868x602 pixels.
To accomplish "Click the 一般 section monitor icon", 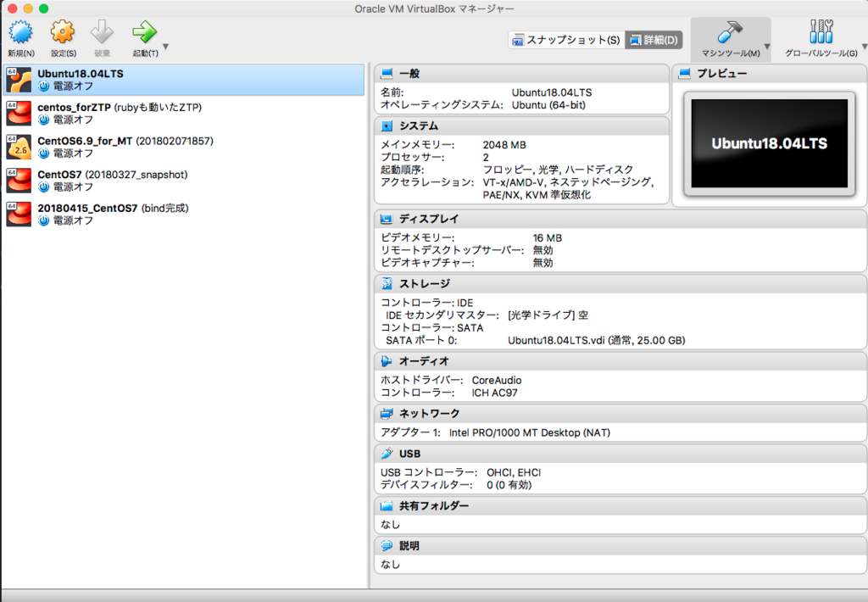I will pos(387,74).
